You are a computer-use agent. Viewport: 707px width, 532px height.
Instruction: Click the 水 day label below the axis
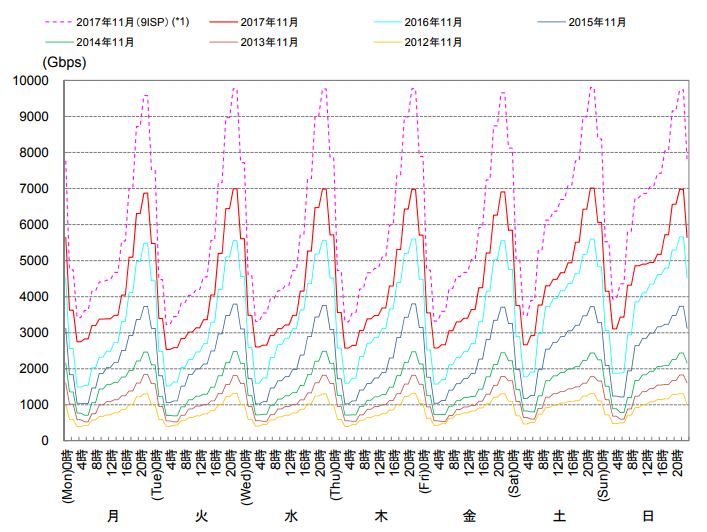[291, 516]
